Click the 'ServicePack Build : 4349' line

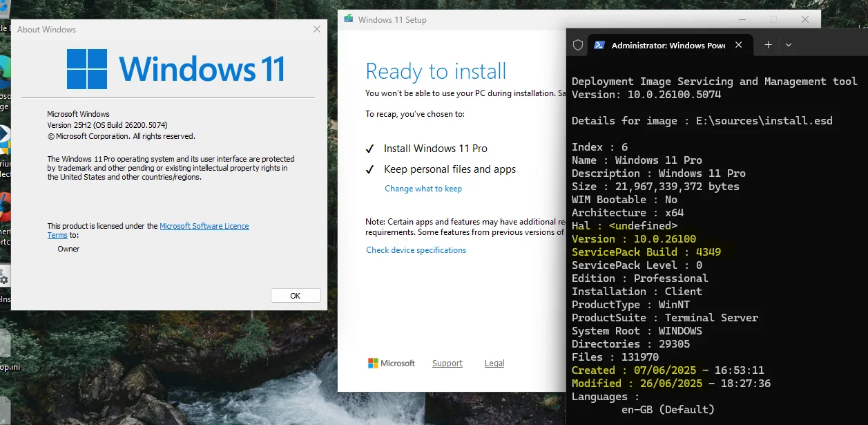click(x=646, y=252)
